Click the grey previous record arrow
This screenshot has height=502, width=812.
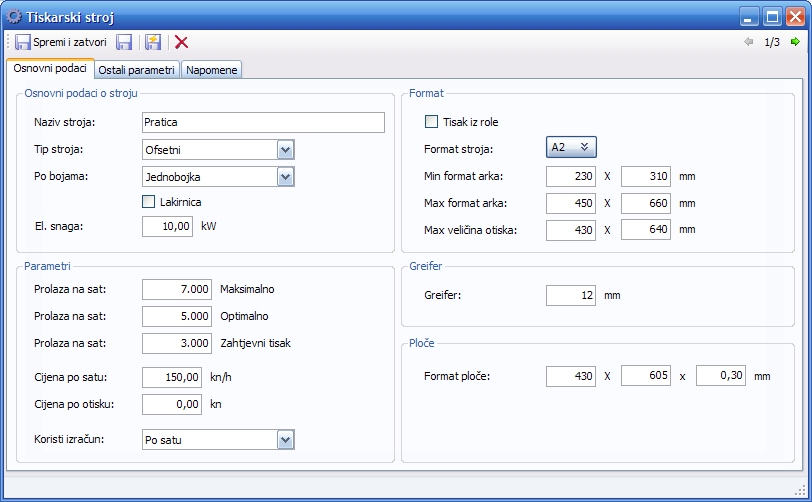pos(748,42)
